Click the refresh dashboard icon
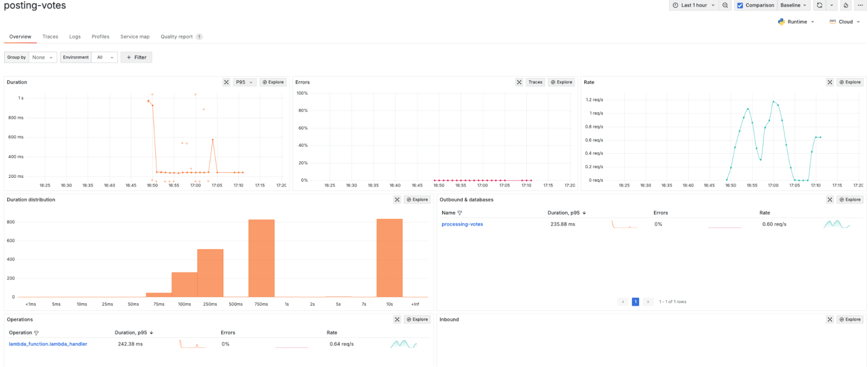Image resolution: width=868 pixels, height=367 pixels. [x=819, y=5]
